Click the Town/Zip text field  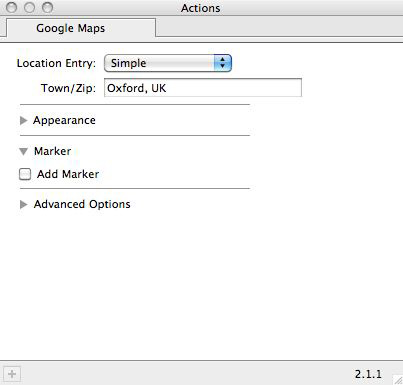click(x=203, y=88)
